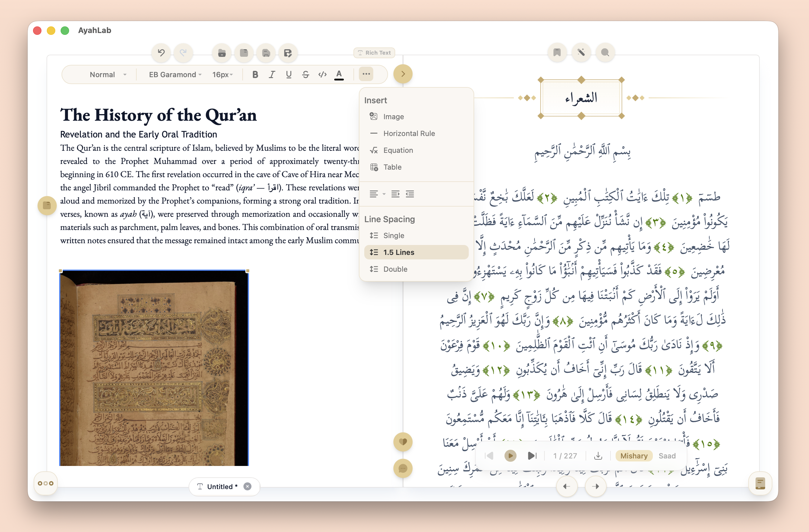Open a document with the folder icon
Image resolution: width=809 pixels, height=532 pixels.
coord(222,53)
